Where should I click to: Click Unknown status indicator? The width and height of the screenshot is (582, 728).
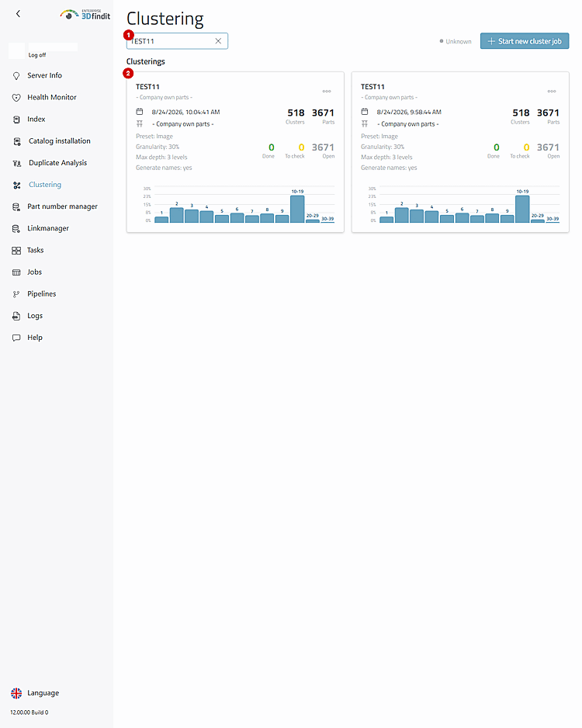pos(456,41)
